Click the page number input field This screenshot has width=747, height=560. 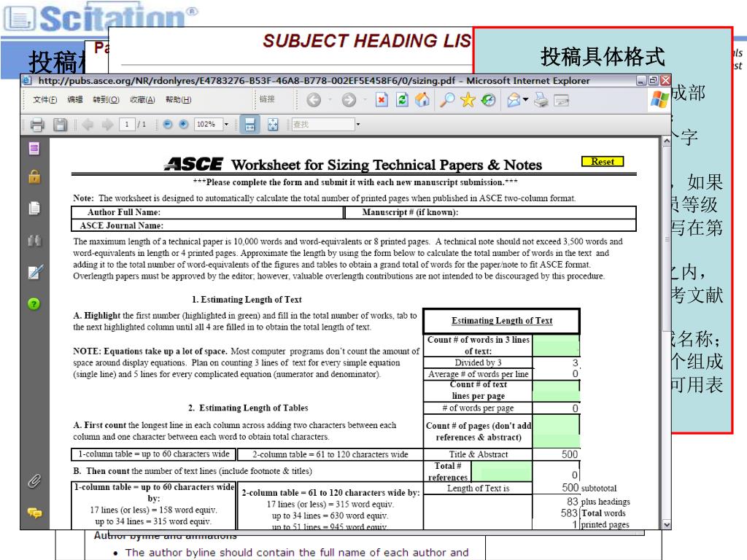pos(127,125)
